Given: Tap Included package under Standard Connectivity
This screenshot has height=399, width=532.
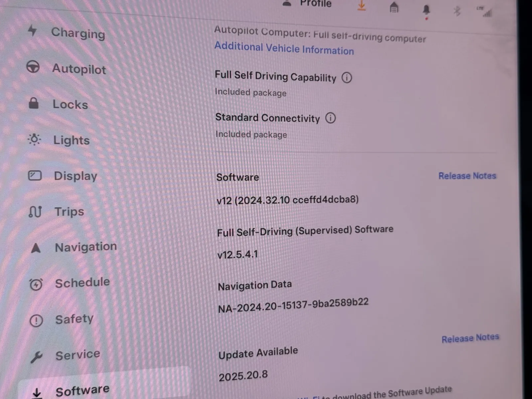Looking at the screenshot, I should (x=251, y=134).
